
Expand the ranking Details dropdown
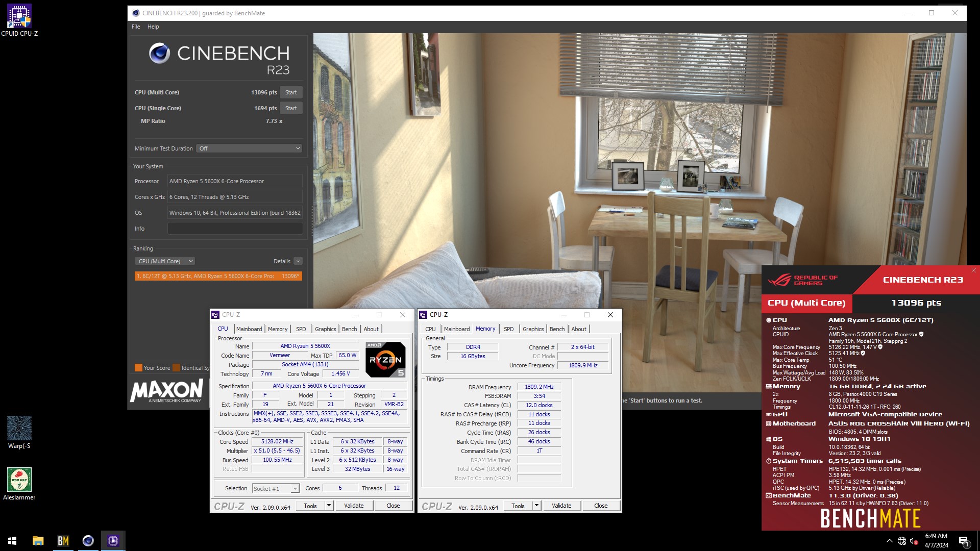[x=298, y=261]
